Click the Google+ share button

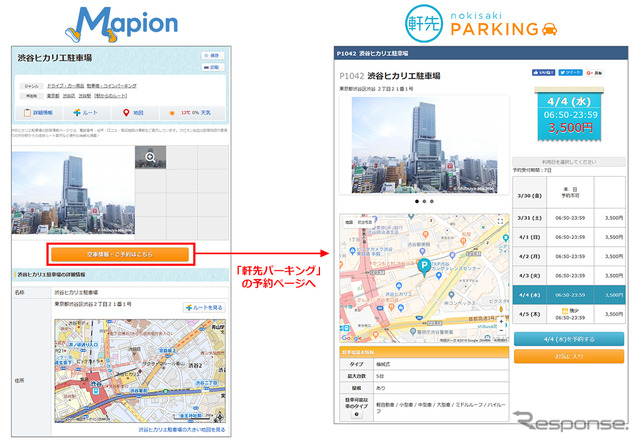tap(594, 73)
